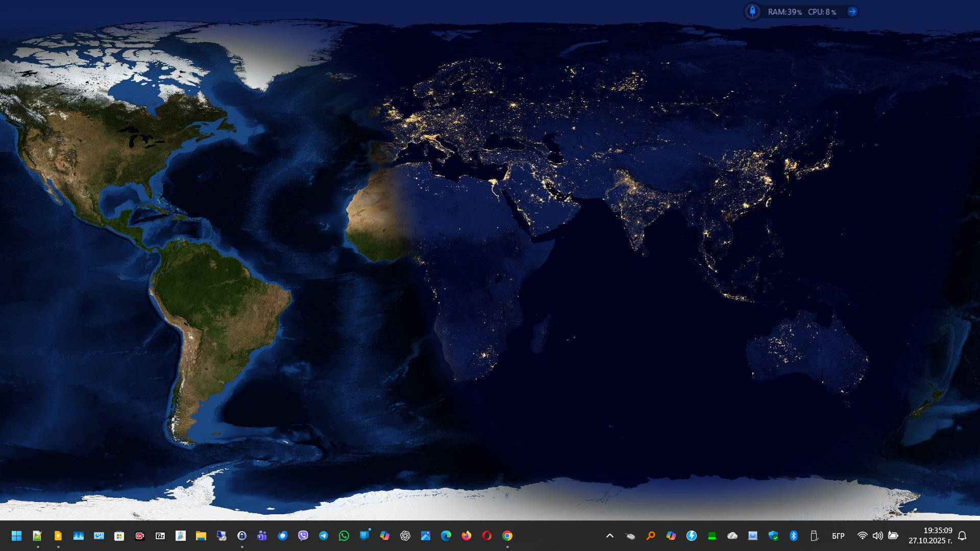The image size is (980, 551).
Task: Open Wi-Fi network settings in the tray
Action: click(x=862, y=536)
